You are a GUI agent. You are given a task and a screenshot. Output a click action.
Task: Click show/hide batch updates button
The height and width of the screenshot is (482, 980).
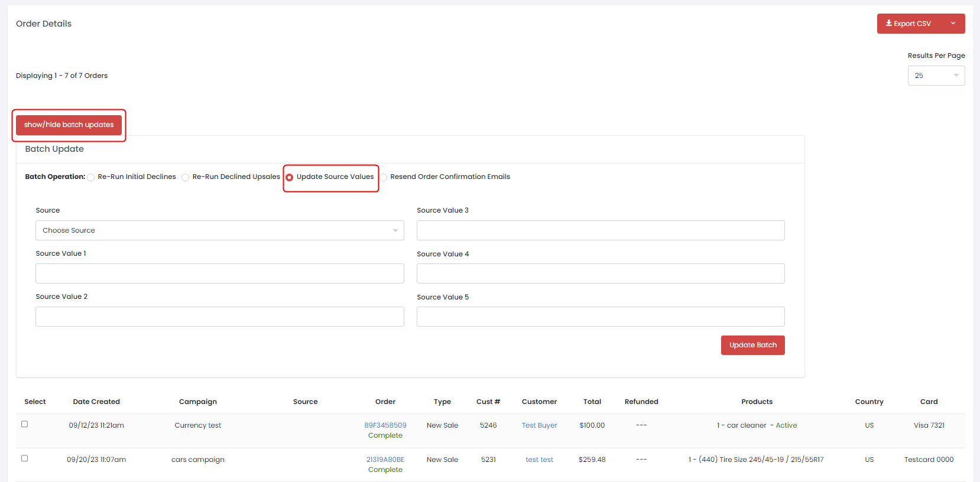69,125
